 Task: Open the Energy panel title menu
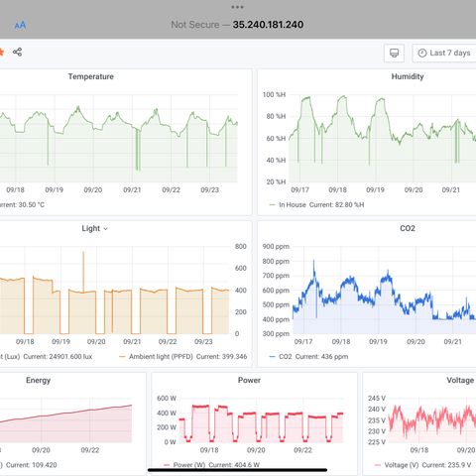[x=38, y=380]
